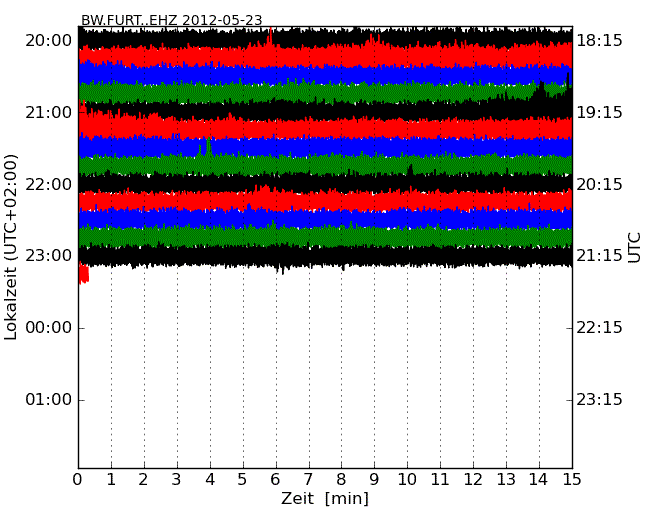Select the 19:15 UTC tick label
This screenshot has width=650, height=520.
pos(599,113)
